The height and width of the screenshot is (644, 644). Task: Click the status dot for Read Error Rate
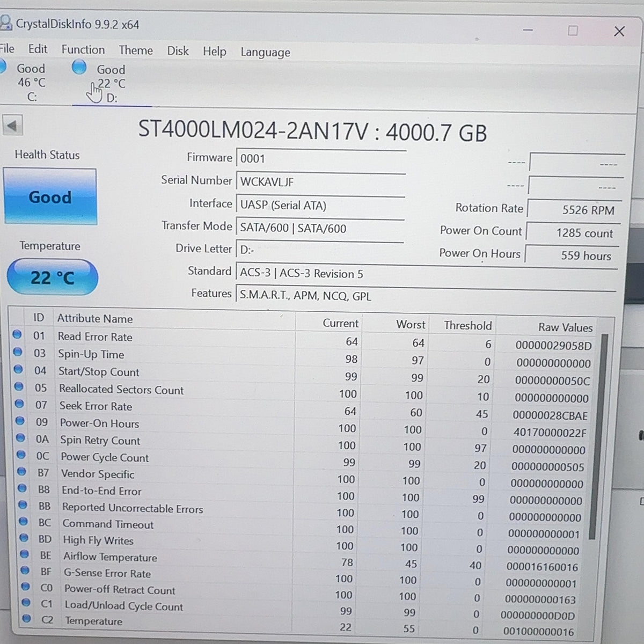[17, 335]
